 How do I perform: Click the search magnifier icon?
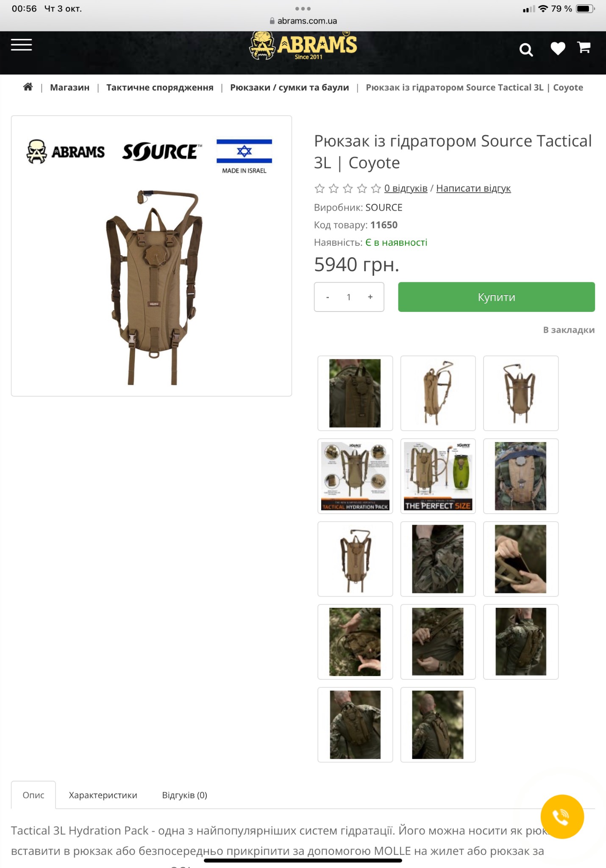(526, 50)
